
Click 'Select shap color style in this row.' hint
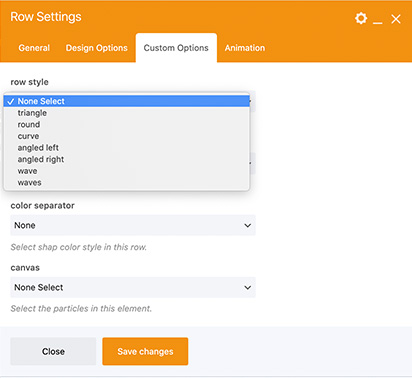(x=78, y=247)
